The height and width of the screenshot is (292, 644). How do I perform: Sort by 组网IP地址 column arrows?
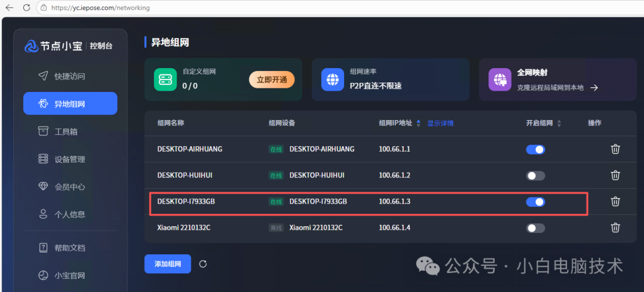(x=419, y=123)
